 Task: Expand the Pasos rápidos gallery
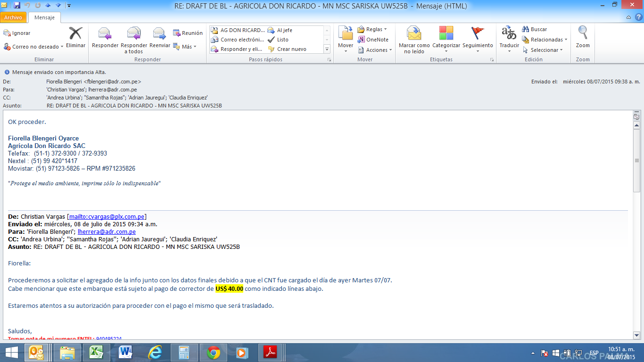327,49
